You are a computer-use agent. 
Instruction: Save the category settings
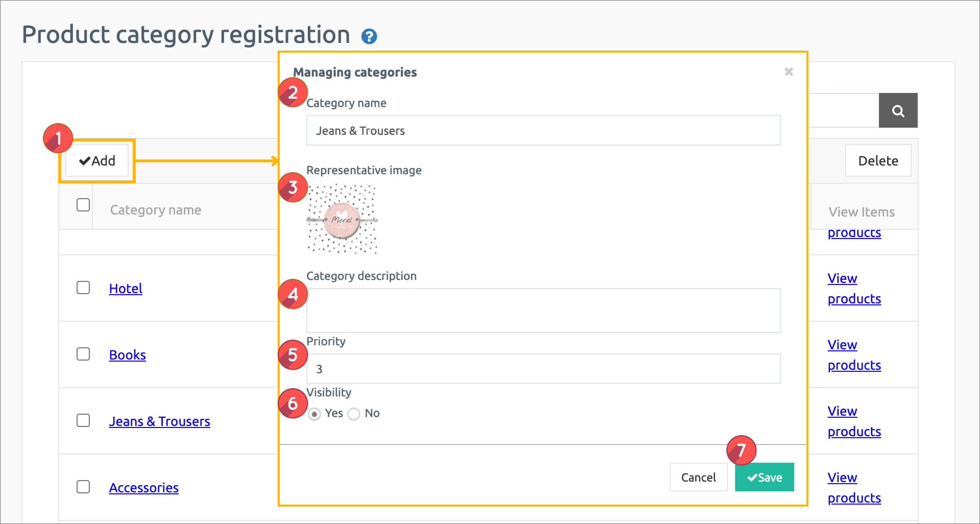click(764, 478)
